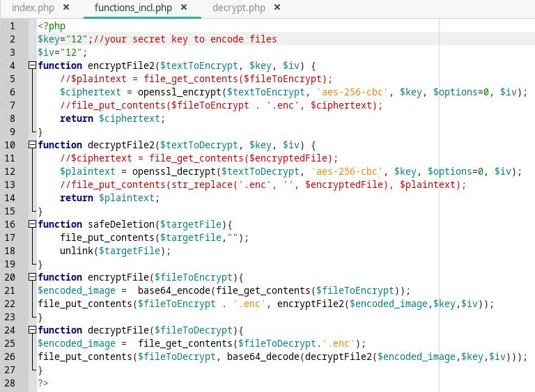Collapse the decryptFile2 function fold

(31, 145)
